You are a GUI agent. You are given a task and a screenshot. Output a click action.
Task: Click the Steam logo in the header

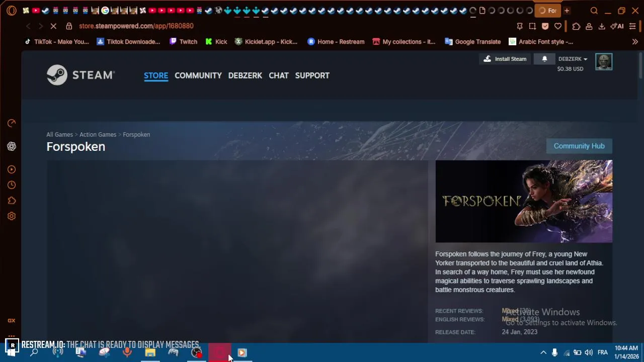80,75
